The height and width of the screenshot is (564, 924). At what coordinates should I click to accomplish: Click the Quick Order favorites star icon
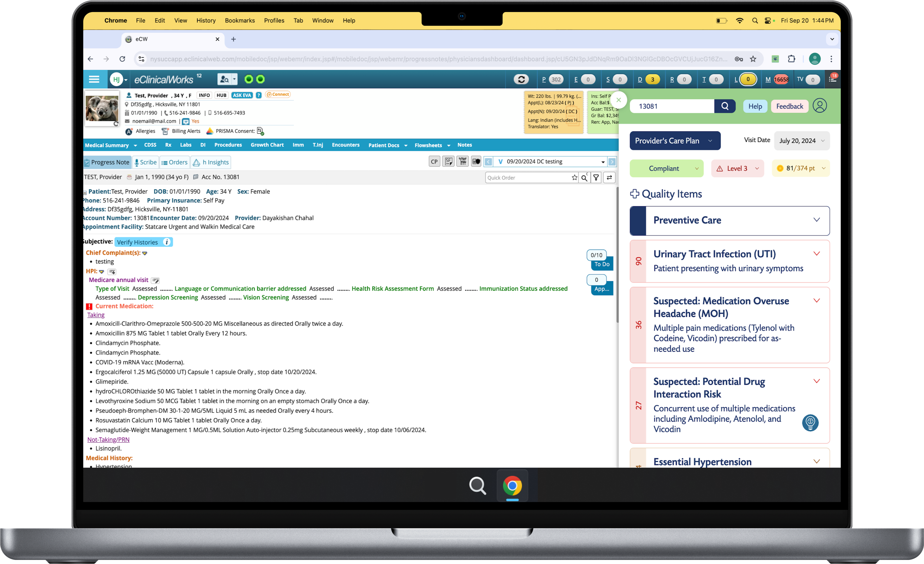(575, 178)
